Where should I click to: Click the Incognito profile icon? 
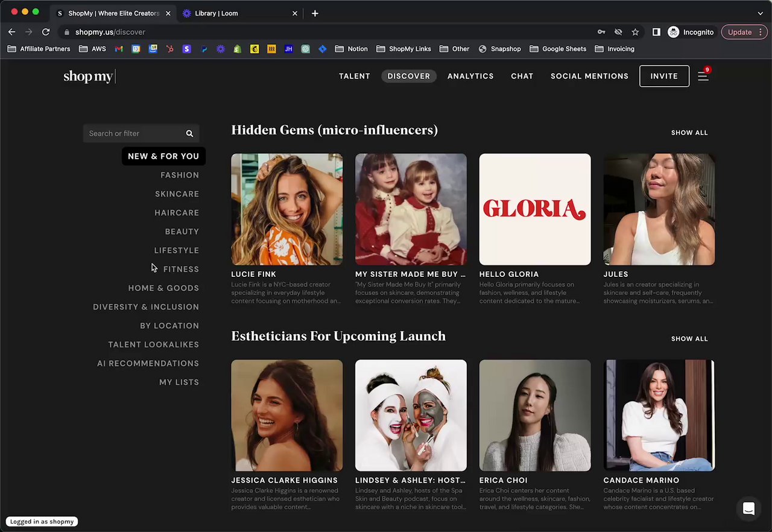tap(674, 32)
